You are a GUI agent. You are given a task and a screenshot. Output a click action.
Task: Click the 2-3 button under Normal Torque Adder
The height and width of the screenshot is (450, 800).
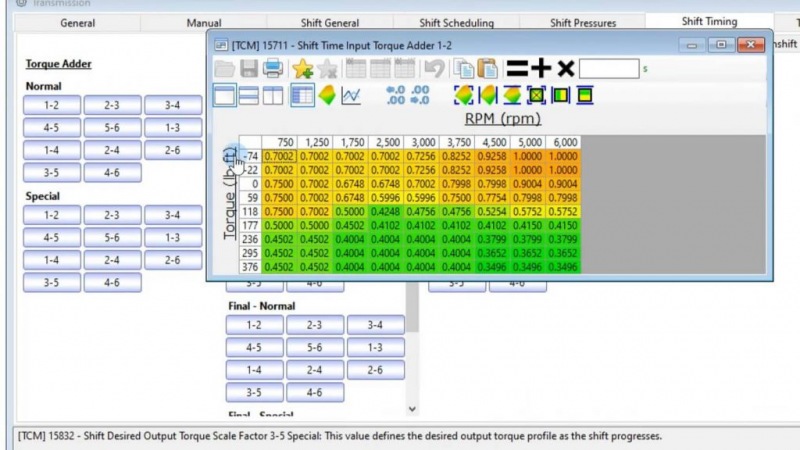click(x=112, y=105)
